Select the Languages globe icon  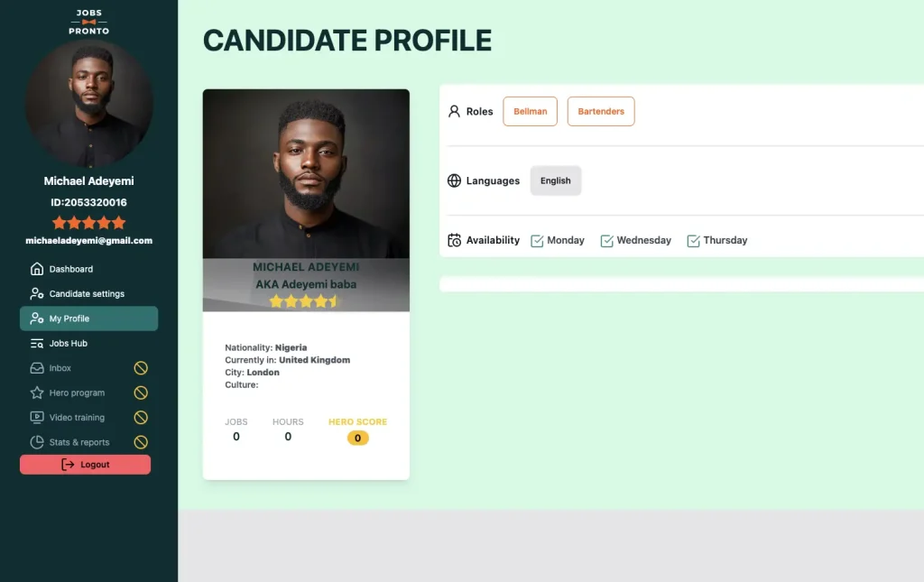[x=452, y=180]
